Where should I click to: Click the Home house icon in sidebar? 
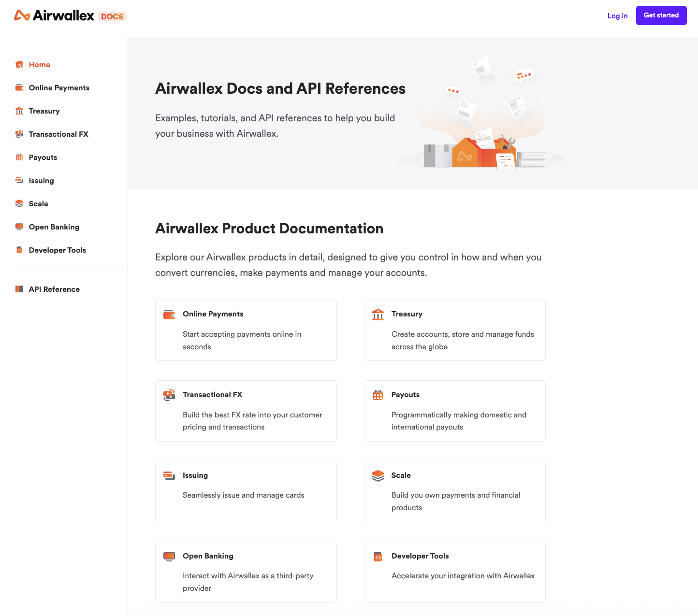click(x=19, y=65)
